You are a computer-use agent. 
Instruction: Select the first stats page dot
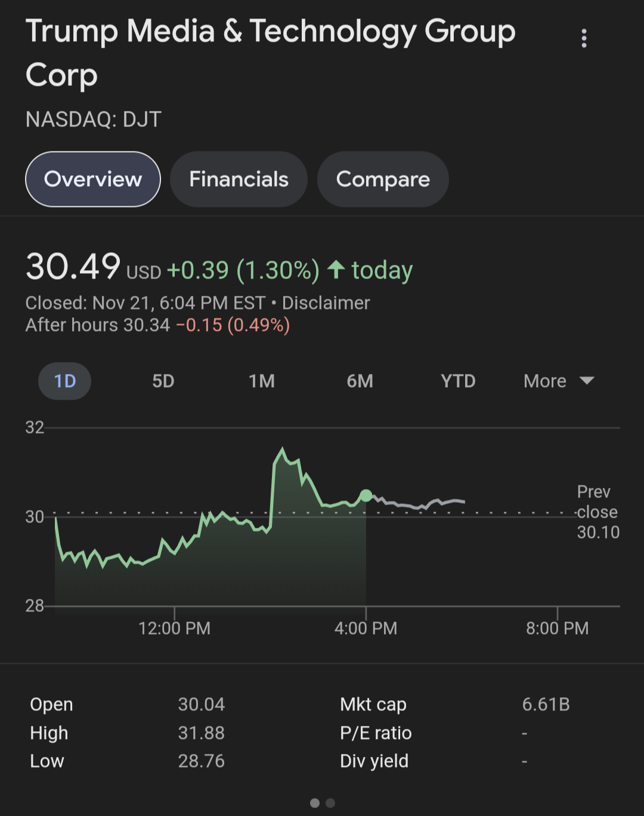[x=315, y=803]
